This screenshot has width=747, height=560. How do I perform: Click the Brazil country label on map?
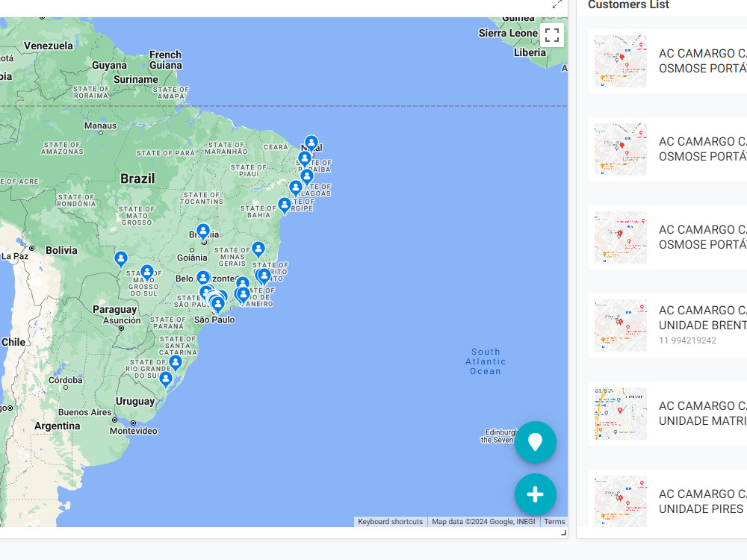[x=137, y=178]
